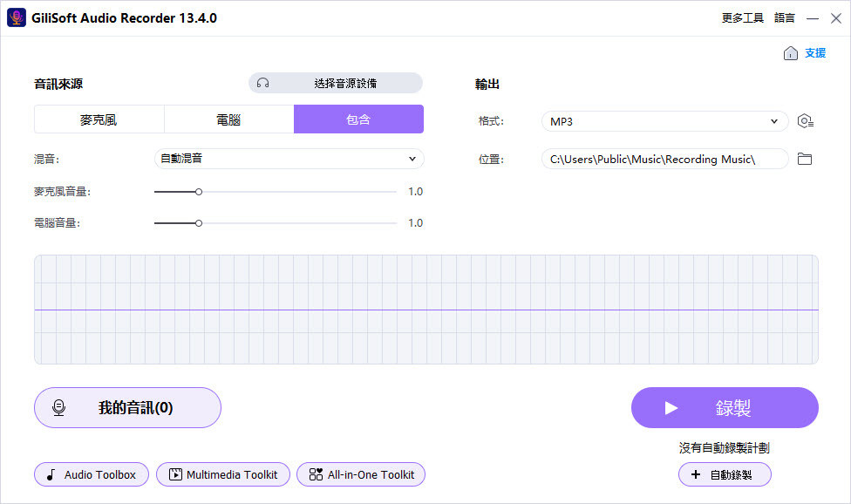
Task: Select the 包含 source tab
Action: 358,119
